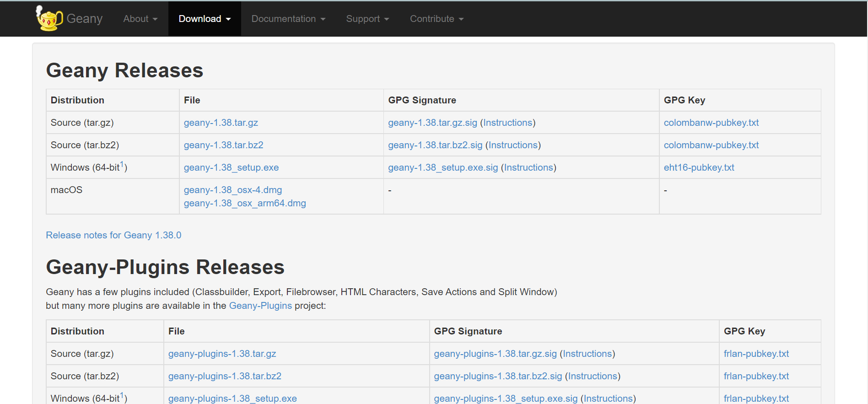The width and height of the screenshot is (868, 404).
Task: Open eht16-pubkey.txt GPG key
Action: tap(699, 167)
